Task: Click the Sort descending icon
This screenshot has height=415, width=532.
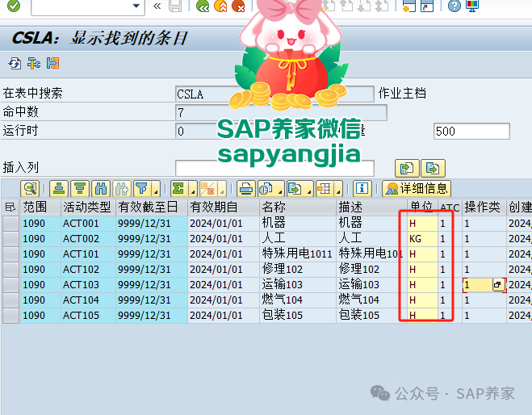Action: (x=80, y=189)
